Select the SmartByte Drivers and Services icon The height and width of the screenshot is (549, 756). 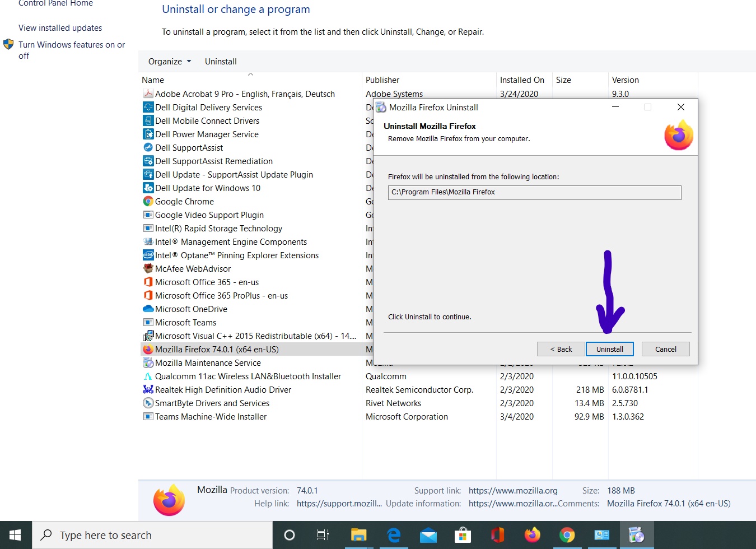tap(148, 403)
